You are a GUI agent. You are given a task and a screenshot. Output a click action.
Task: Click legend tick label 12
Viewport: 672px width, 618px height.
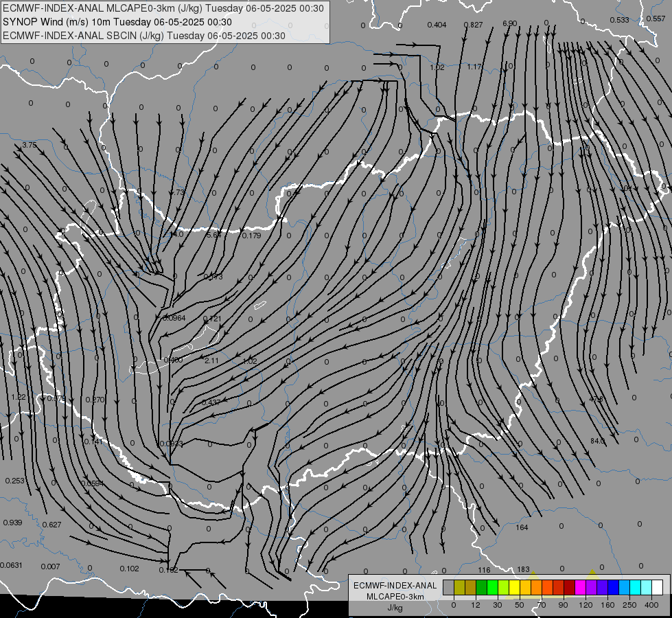[475, 605]
